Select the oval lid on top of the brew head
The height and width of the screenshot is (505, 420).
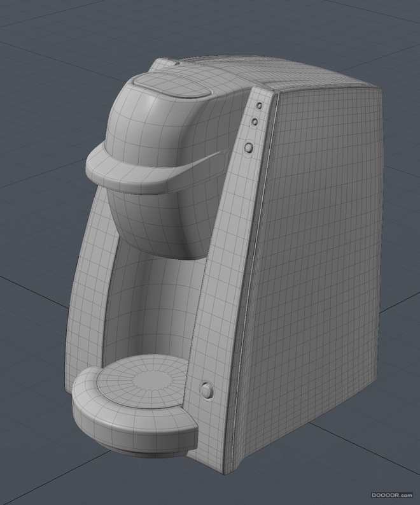coord(172,84)
